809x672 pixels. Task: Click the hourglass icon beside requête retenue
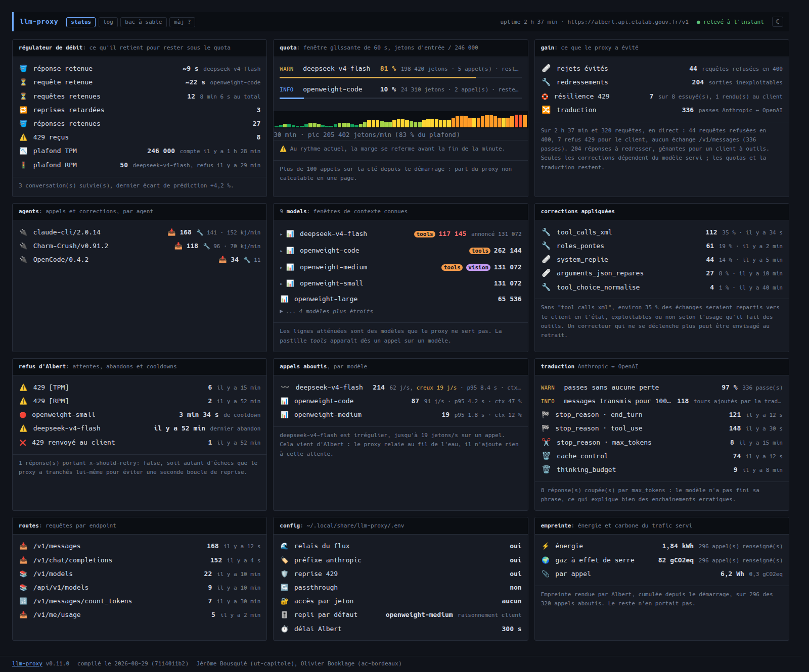tap(23, 82)
